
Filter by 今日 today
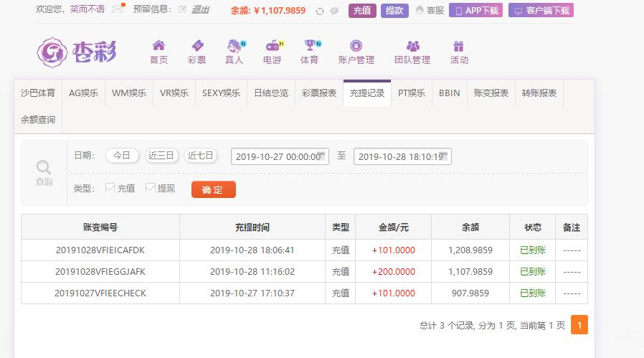[122, 156]
